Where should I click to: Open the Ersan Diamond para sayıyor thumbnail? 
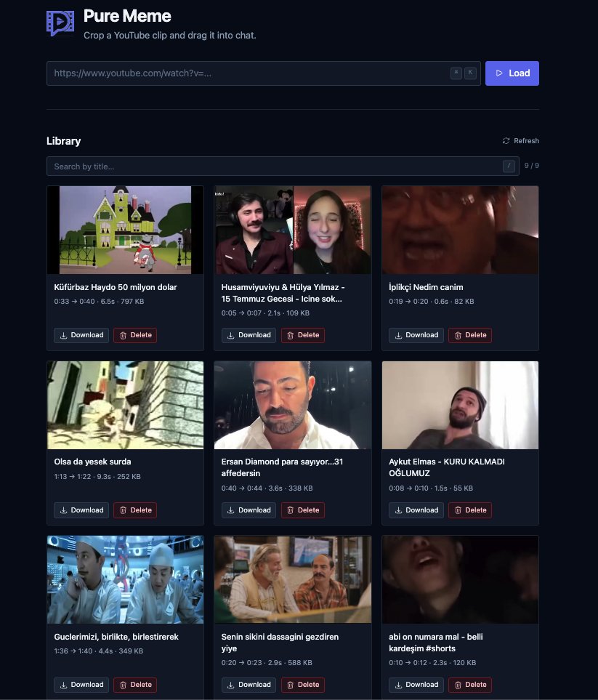pos(293,405)
